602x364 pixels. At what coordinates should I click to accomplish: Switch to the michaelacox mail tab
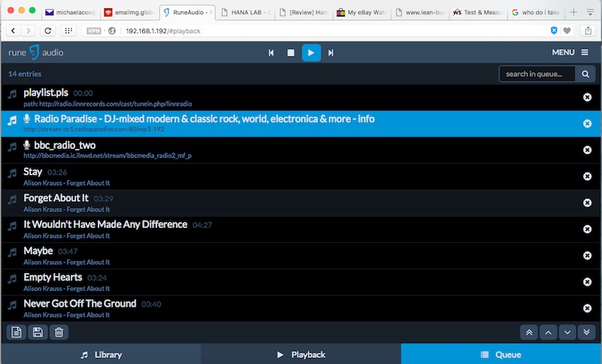(70, 12)
